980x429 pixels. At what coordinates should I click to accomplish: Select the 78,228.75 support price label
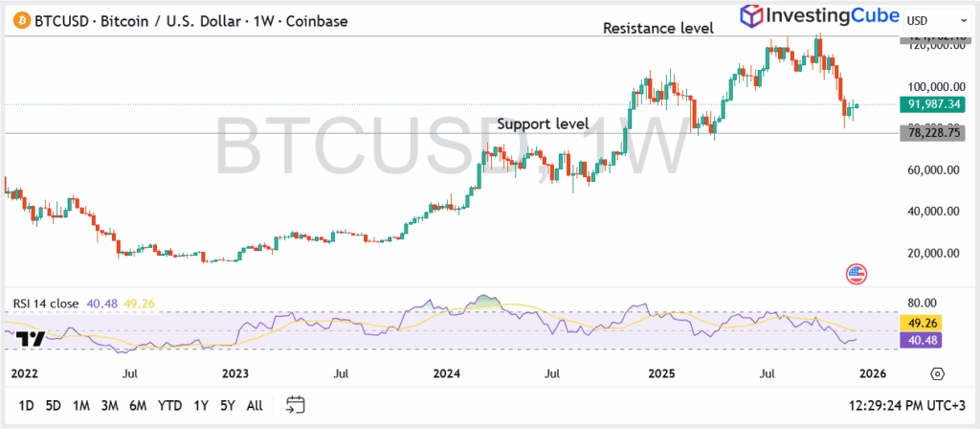click(935, 134)
